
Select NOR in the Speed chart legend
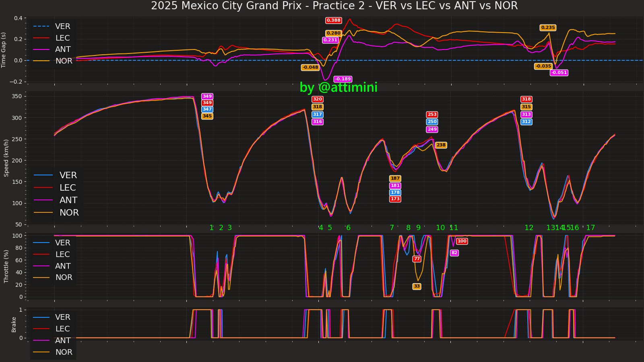tap(69, 213)
